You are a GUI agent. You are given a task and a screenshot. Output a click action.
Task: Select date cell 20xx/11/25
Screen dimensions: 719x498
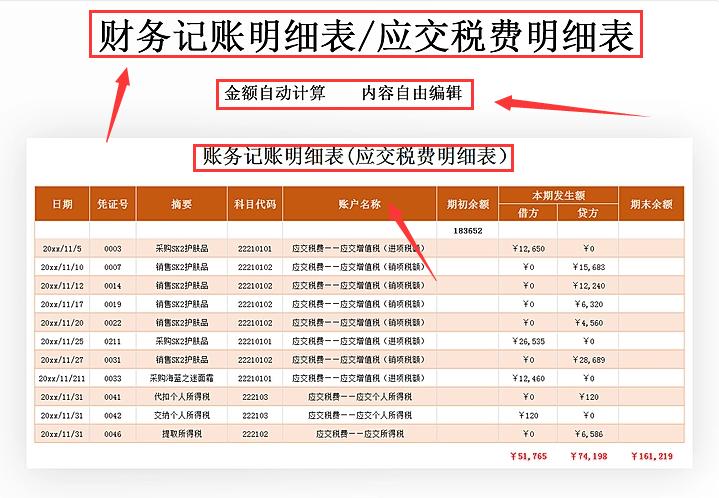tap(62, 341)
